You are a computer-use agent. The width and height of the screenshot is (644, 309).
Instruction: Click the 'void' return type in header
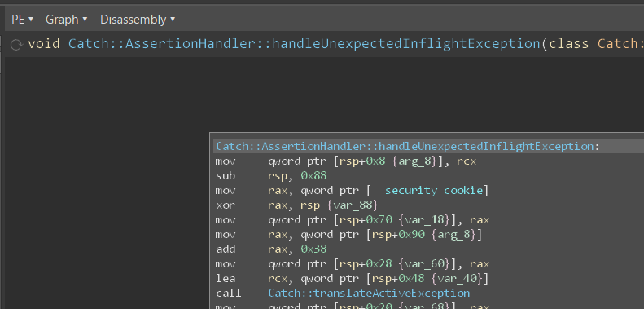coord(44,43)
